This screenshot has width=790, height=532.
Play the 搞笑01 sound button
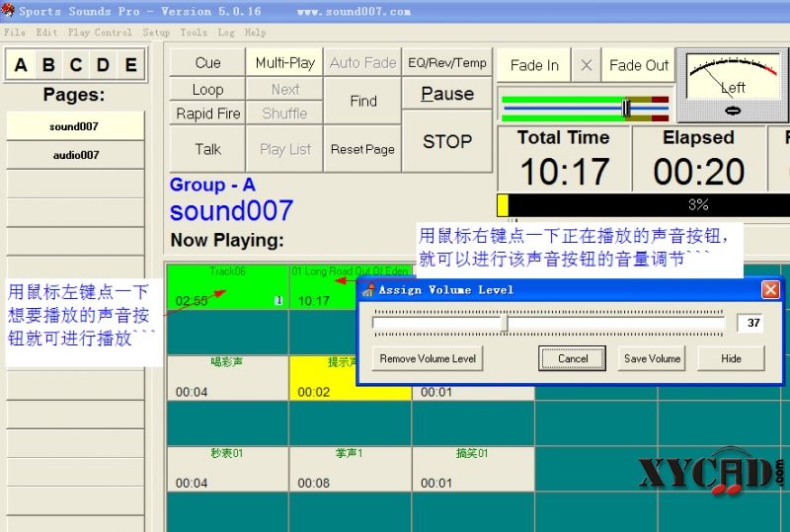473,469
